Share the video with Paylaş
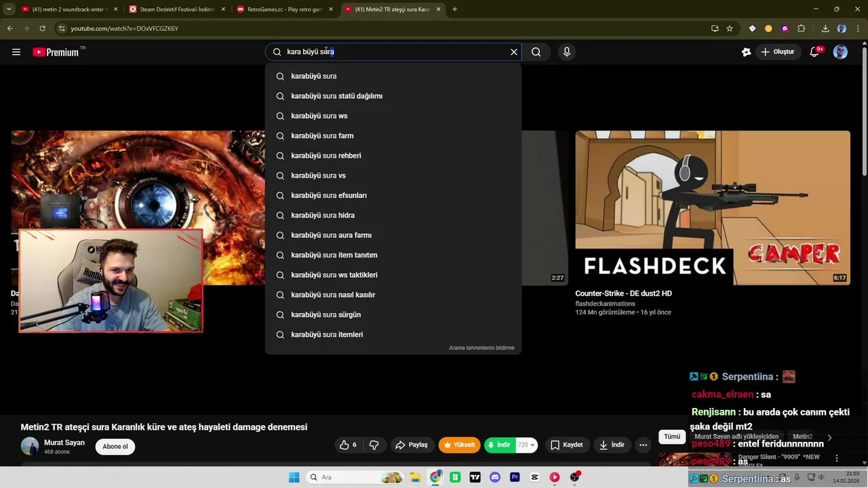The width and height of the screenshot is (868, 488). coord(412,445)
